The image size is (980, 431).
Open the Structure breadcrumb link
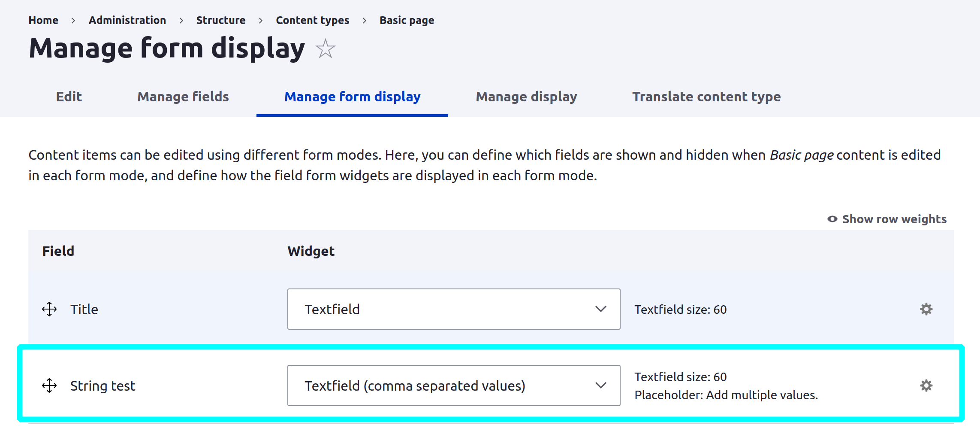click(221, 20)
